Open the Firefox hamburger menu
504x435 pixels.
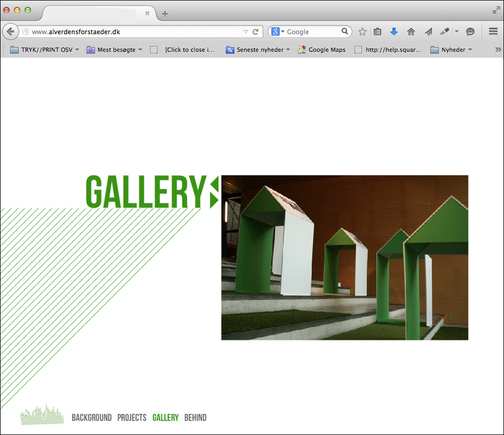coord(493,31)
